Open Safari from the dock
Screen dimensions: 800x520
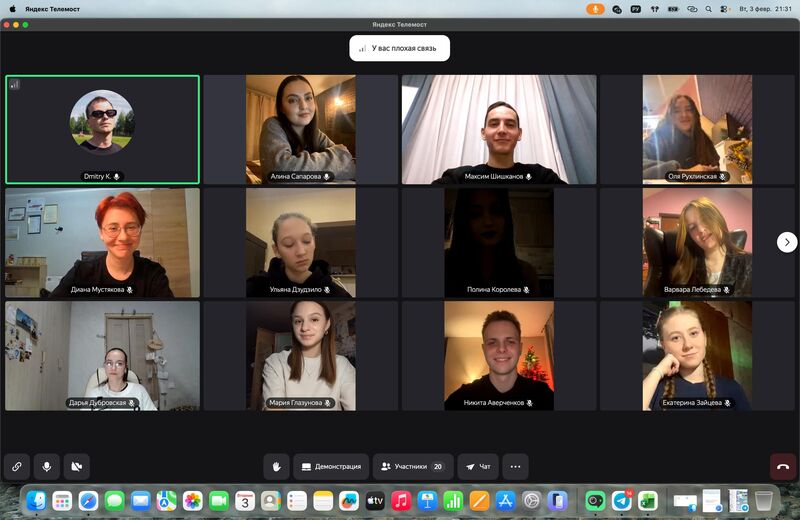pos(88,500)
